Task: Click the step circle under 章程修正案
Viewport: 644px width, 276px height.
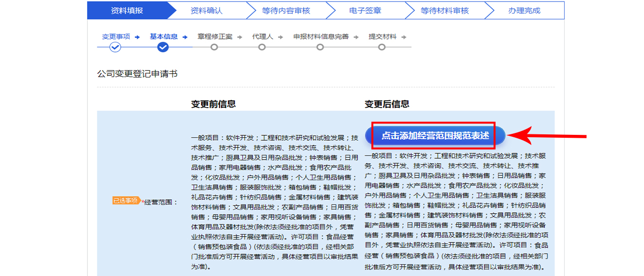Action: click(214, 47)
